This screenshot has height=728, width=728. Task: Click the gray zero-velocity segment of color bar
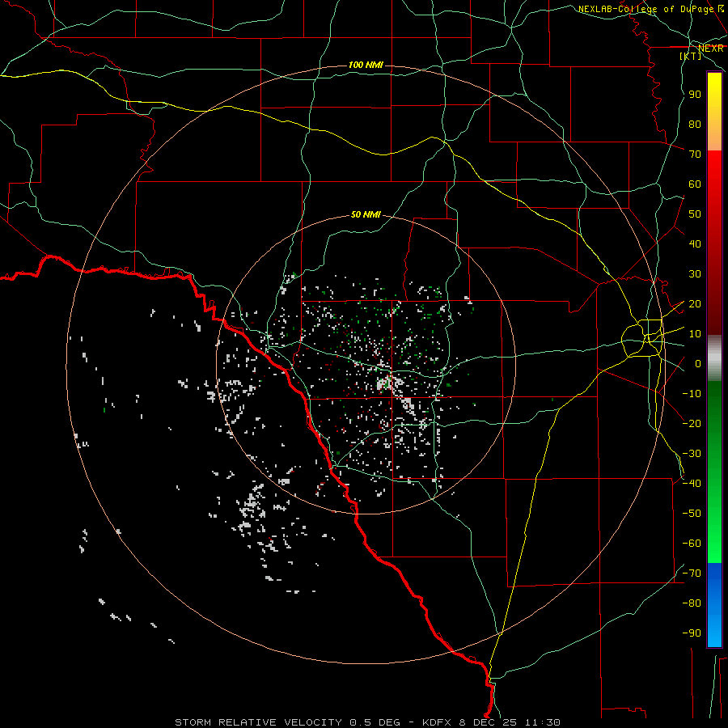[714, 358]
